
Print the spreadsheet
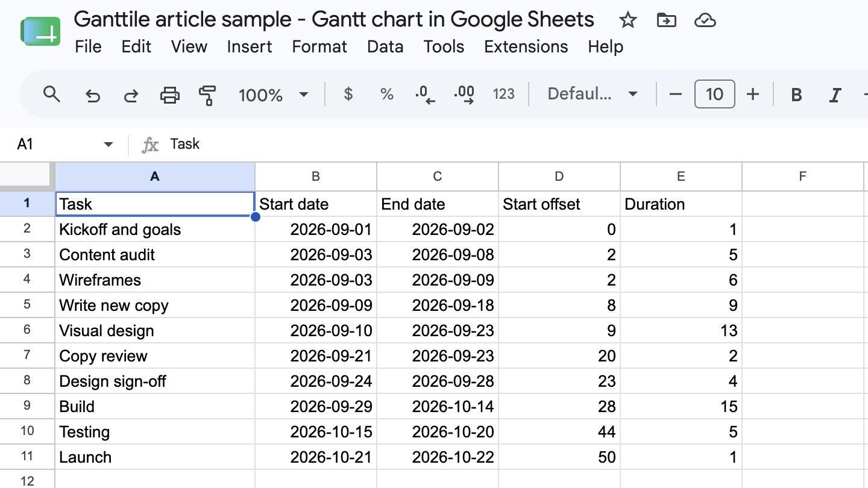click(x=169, y=95)
